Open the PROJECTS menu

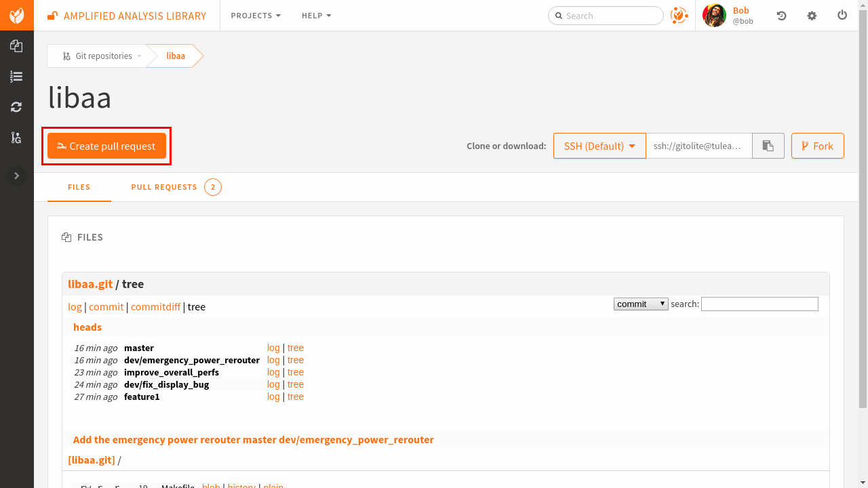tap(256, 15)
